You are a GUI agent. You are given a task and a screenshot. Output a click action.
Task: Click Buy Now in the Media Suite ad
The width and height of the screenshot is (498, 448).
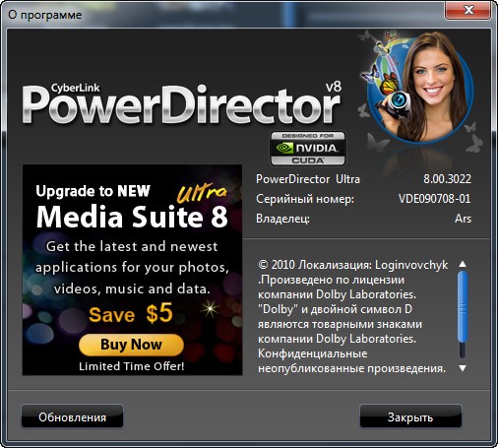[x=131, y=345]
